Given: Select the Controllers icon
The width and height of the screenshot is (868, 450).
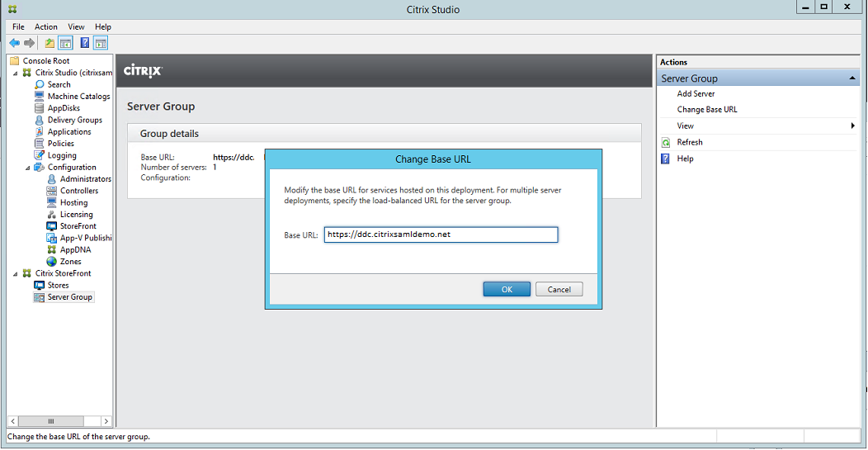Looking at the screenshot, I should pos(51,191).
